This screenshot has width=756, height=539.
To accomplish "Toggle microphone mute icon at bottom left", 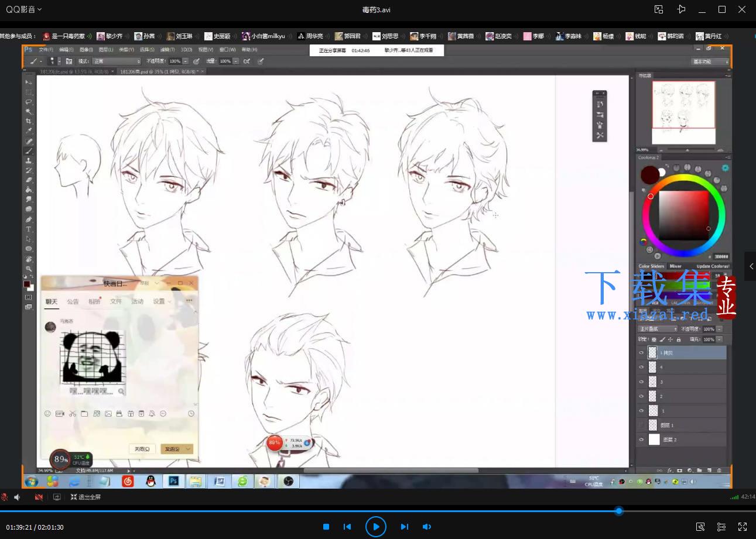I will (x=5, y=497).
